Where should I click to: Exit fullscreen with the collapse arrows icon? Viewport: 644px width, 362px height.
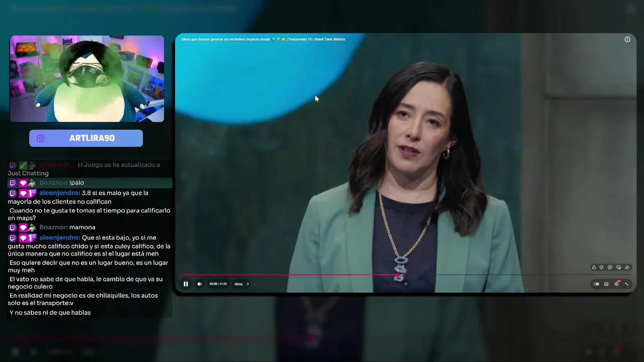coord(626,284)
